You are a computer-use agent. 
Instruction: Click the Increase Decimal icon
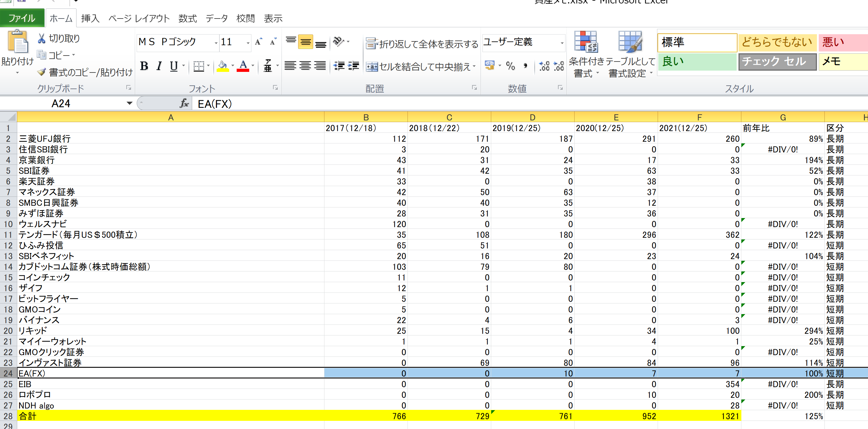click(544, 66)
